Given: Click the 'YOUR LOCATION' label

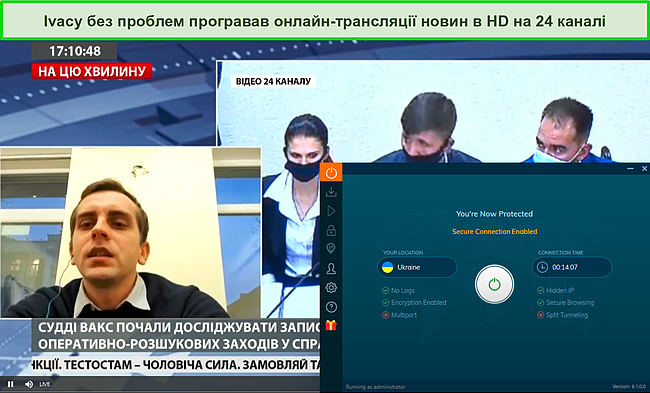Looking at the screenshot, I should pyautogui.click(x=403, y=252).
